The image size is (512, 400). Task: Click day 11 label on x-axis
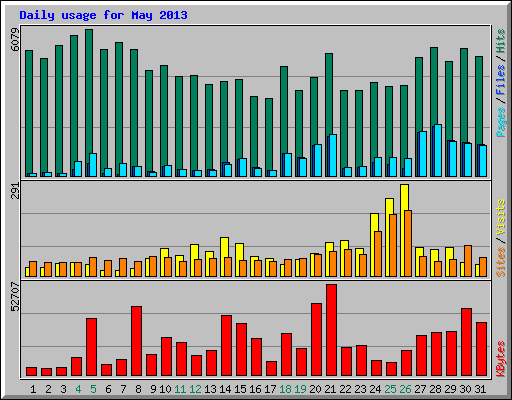click(180, 389)
